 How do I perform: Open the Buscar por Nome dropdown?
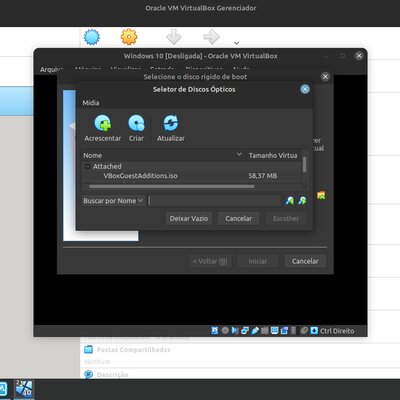113,201
